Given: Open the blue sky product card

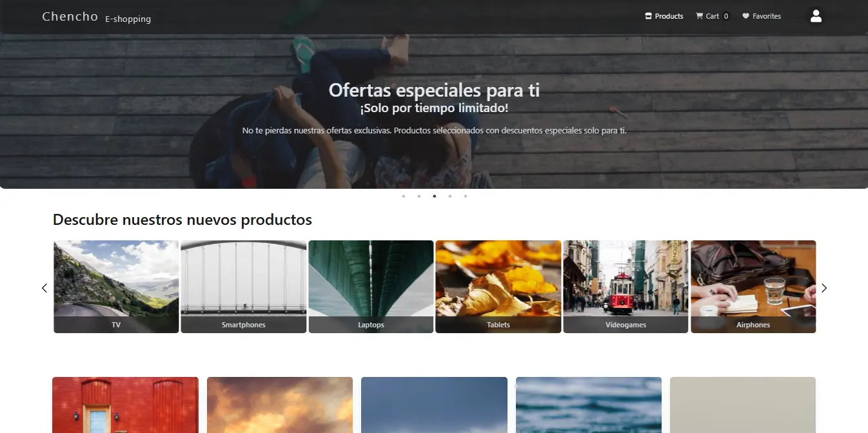Looking at the screenshot, I should 434,405.
